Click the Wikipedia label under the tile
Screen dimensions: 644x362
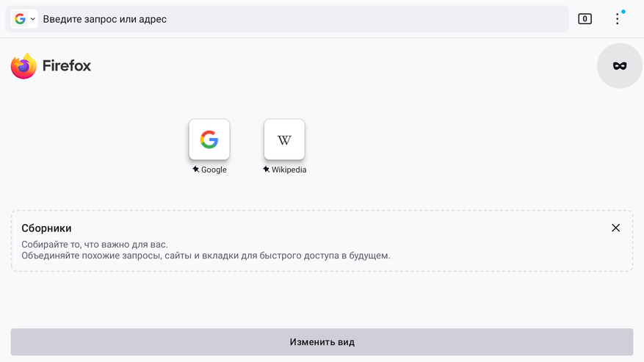289,170
